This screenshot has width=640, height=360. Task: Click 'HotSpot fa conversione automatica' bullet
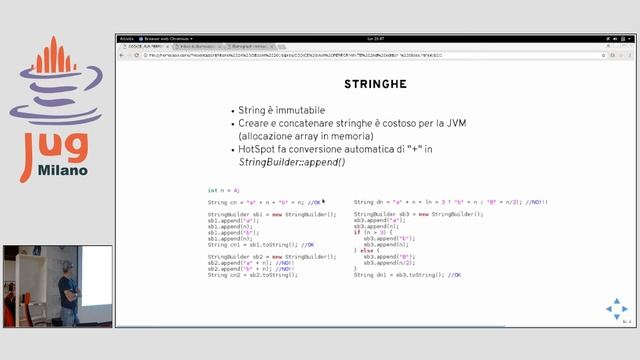335,149
